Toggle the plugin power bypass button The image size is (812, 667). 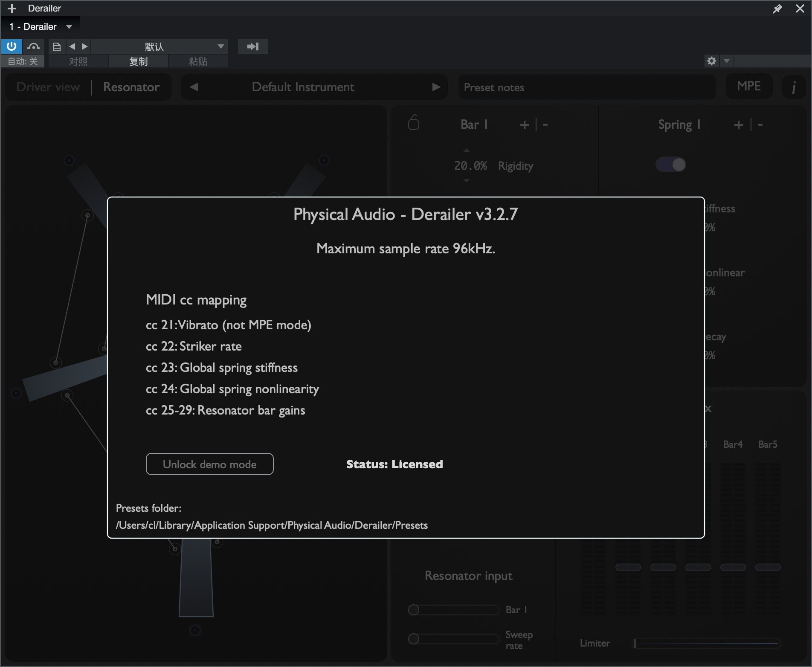pyautogui.click(x=12, y=46)
